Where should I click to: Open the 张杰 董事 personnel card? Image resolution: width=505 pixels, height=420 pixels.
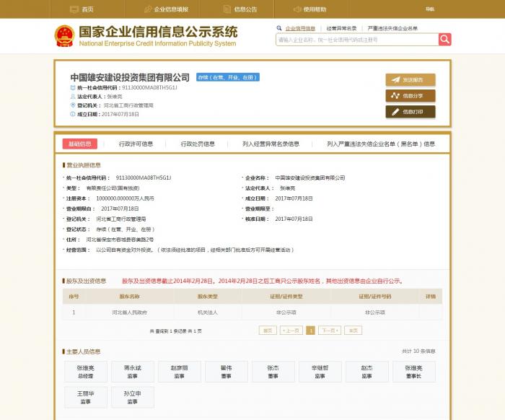coord(273,372)
